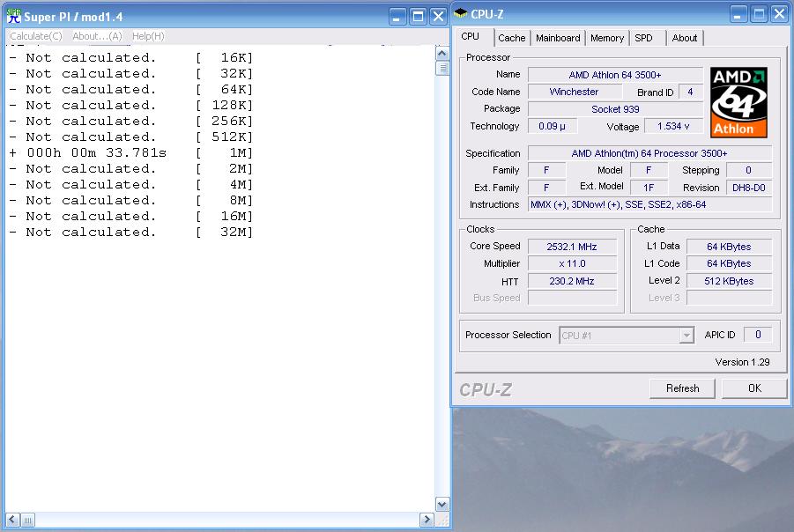This screenshot has height=532, width=794.
Task: Switch to the SPD tab
Action: (x=644, y=38)
